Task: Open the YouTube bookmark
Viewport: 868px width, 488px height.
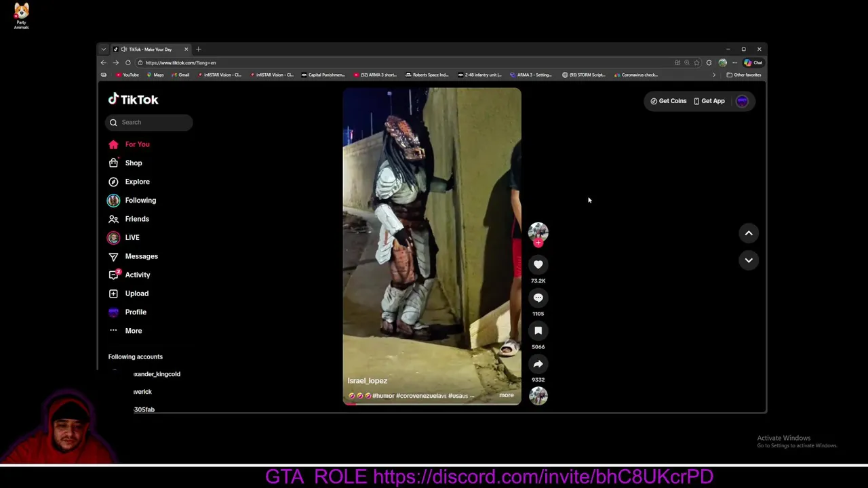Action: pyautogui.click(x=127, y=75)
